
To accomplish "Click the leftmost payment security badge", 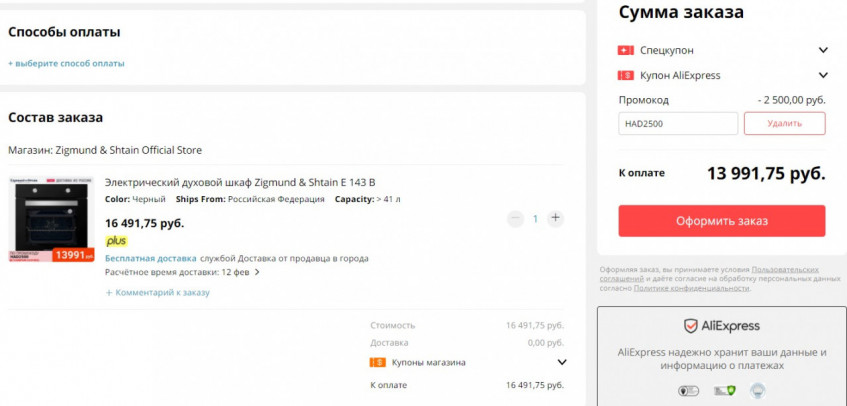I will click(x=688, y=391).
